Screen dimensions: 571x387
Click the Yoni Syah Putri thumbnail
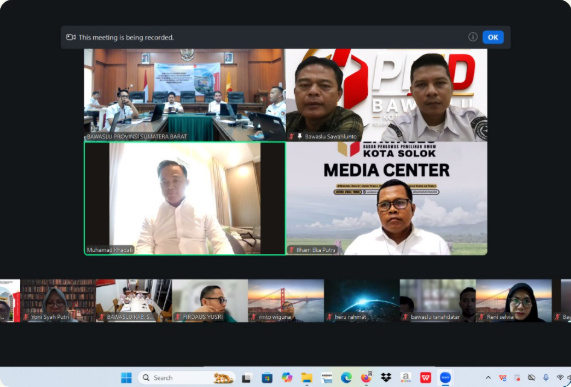(x=58, y=300)
